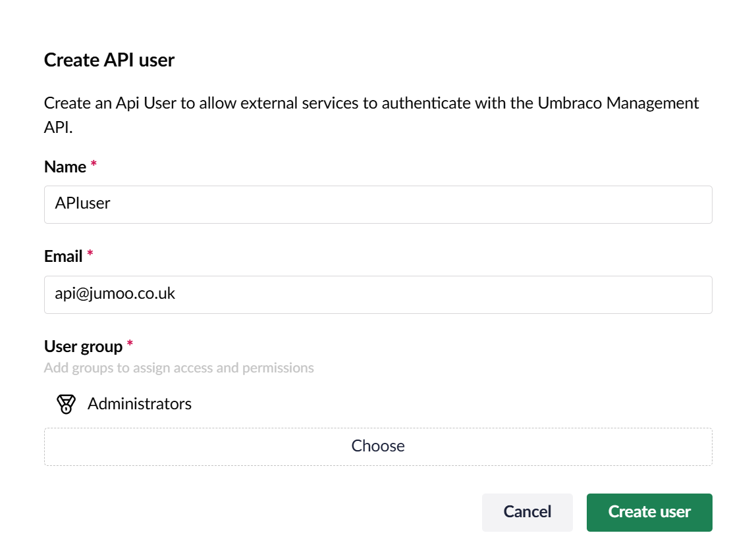
Task: Cancel the API user creation
Action: [x=527, y=512]
